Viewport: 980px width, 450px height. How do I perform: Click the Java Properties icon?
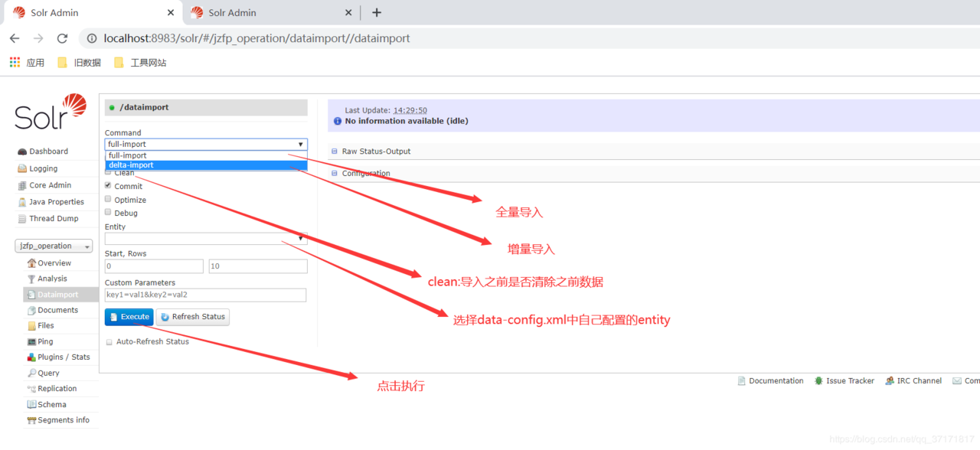click(x=22, y=202)
